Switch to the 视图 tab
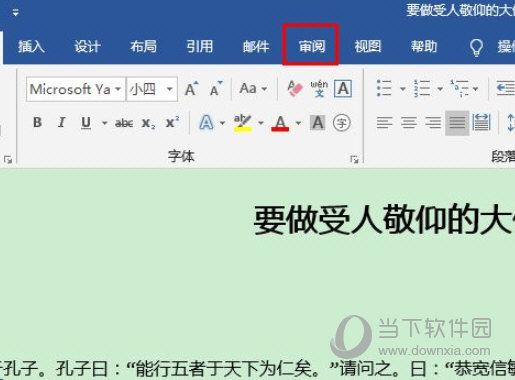Viewport: 515px width, 380px height. (x=367, y=46)
